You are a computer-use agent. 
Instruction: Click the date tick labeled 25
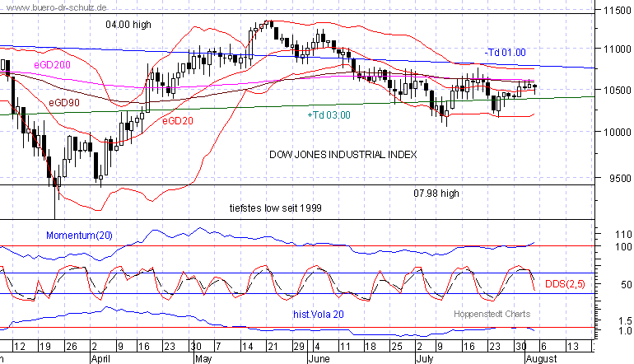click(397, 347)
